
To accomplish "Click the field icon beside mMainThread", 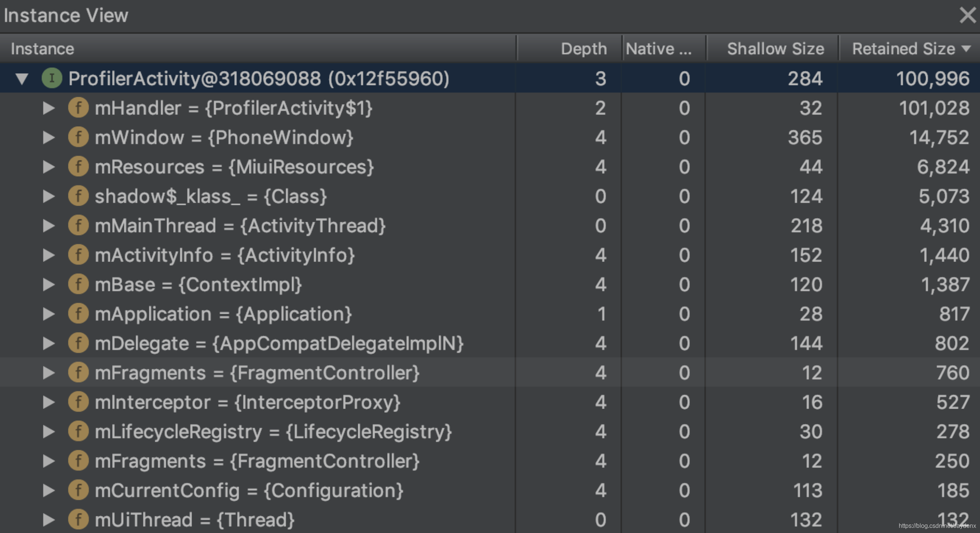I will [78, 225].
